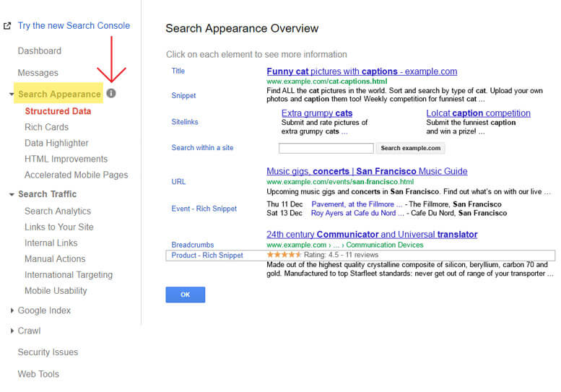The width and height of the screenshot is (561, 392).
Task: Open Search Analytics under Search Traffic
Action: 58,211
